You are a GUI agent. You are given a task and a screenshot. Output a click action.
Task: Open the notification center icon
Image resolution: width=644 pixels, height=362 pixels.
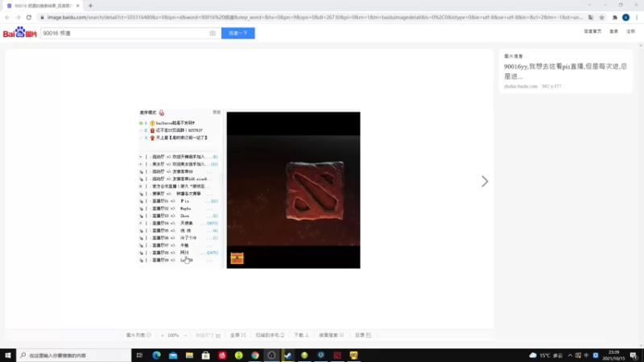(634, 356)
